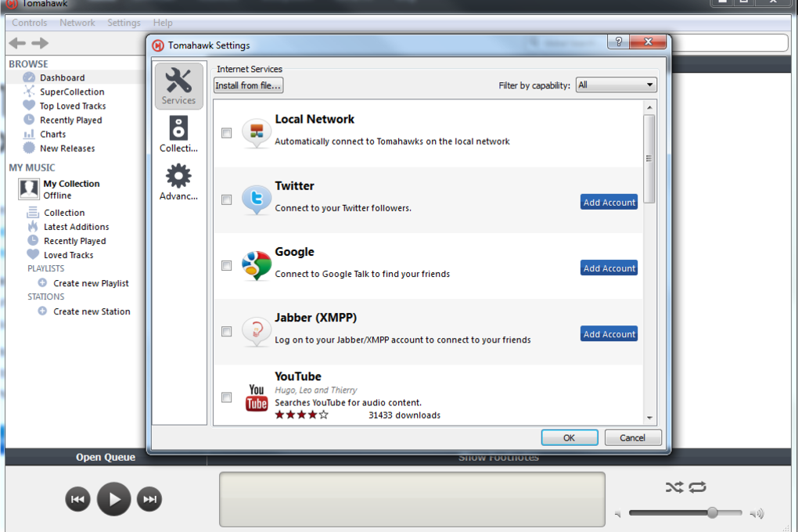This screenshot has height=532, width=798.
Task: Click the YouTube star rating
Action: click(302, 415)
